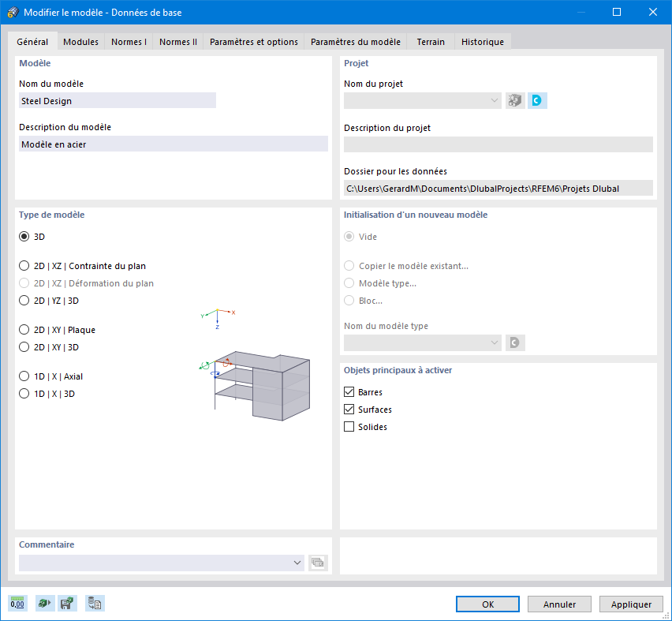Go to Paramètres du modèle tab
The height and width of the screenshot is (621, 672).
355,42
